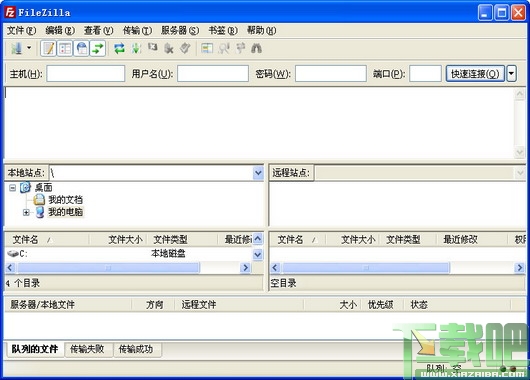This screenshot has width=530, height=380.
Task: Focus the 端口(P) port field
Action: coord(425,74)
